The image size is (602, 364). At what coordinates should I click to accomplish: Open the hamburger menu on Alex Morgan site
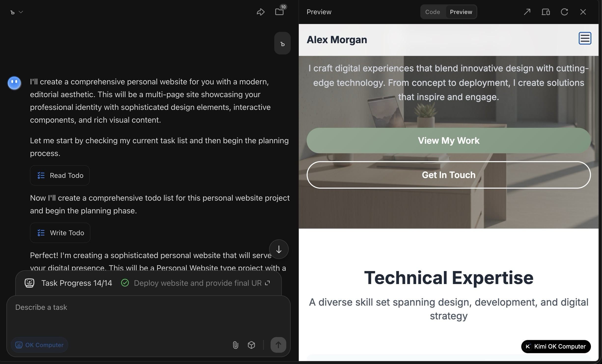585,38
